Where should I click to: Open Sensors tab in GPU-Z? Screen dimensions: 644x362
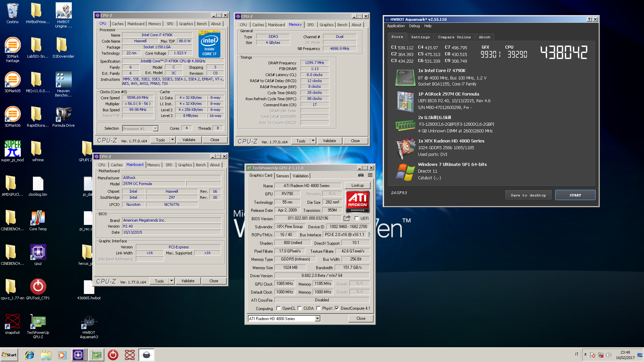[282, 176]
